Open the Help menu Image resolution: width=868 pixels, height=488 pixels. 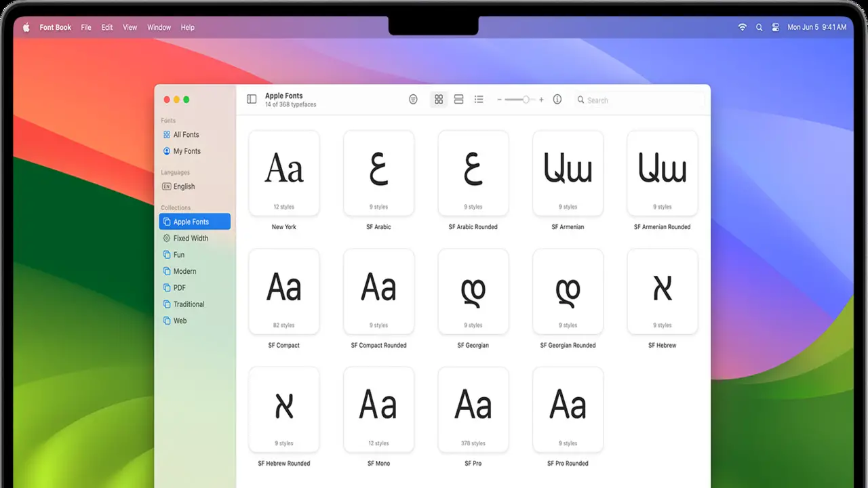tap(188, 28)
